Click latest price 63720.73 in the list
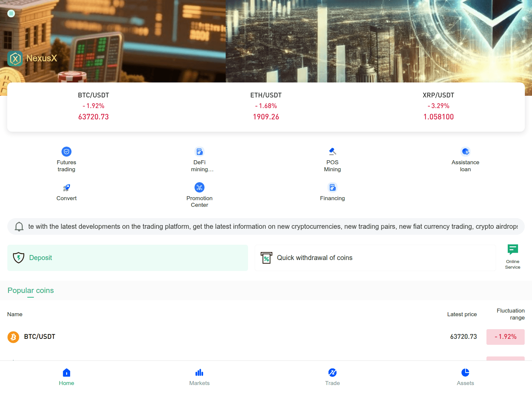This screenshot has height=399, width=532. tap(464, 337)
